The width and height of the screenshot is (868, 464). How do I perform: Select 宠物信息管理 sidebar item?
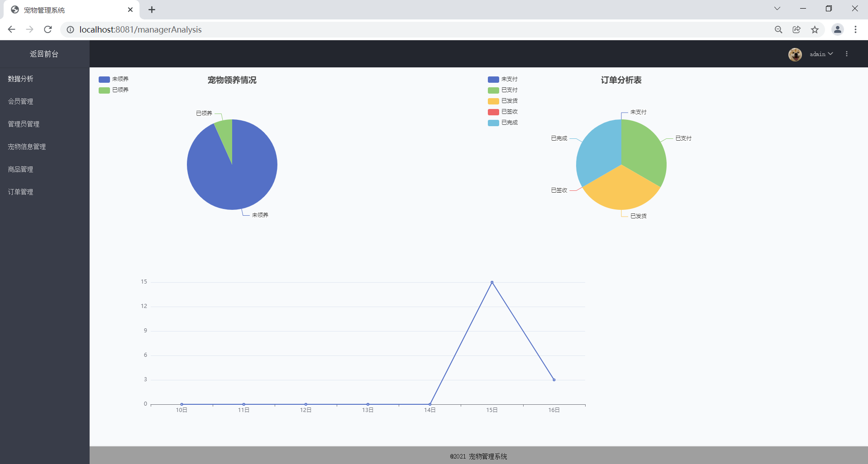click(27, 147)
